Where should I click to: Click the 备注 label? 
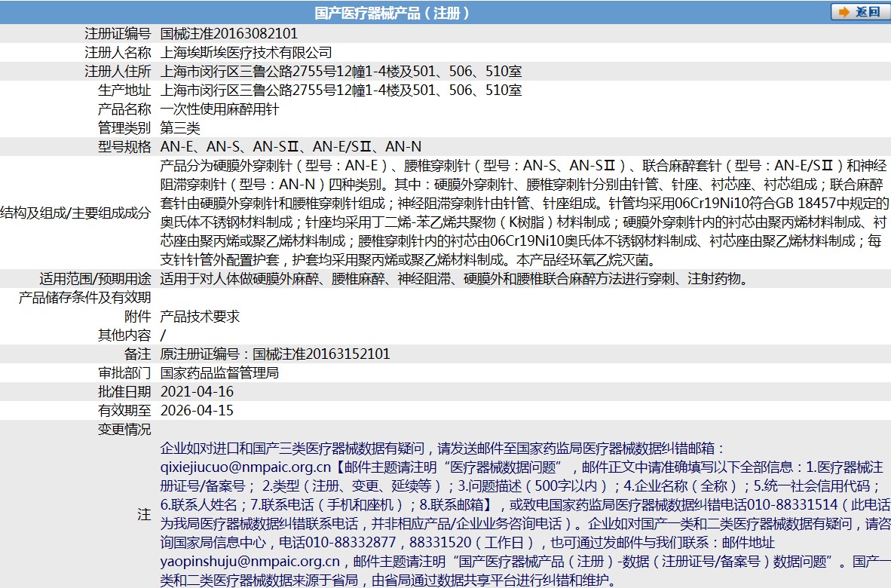pyautogui.click(x=137, y=354)
